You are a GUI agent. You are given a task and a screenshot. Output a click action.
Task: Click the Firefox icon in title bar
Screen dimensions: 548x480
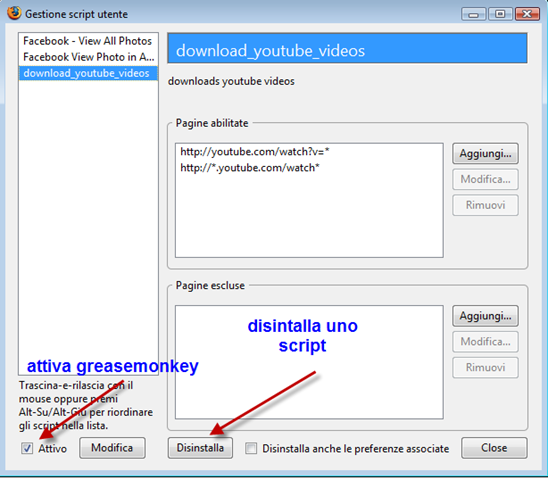(14, 13)
